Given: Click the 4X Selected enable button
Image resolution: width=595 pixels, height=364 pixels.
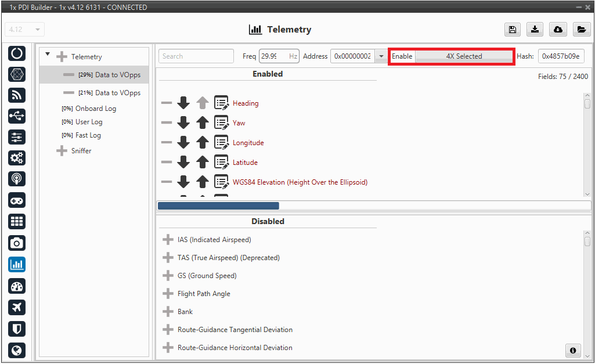Looking at the screenshot, I should pyautogui.click(x=464, y=56).
